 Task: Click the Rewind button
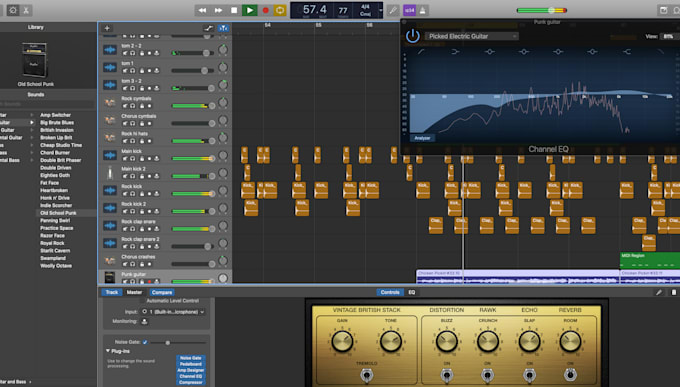(202, 10)
